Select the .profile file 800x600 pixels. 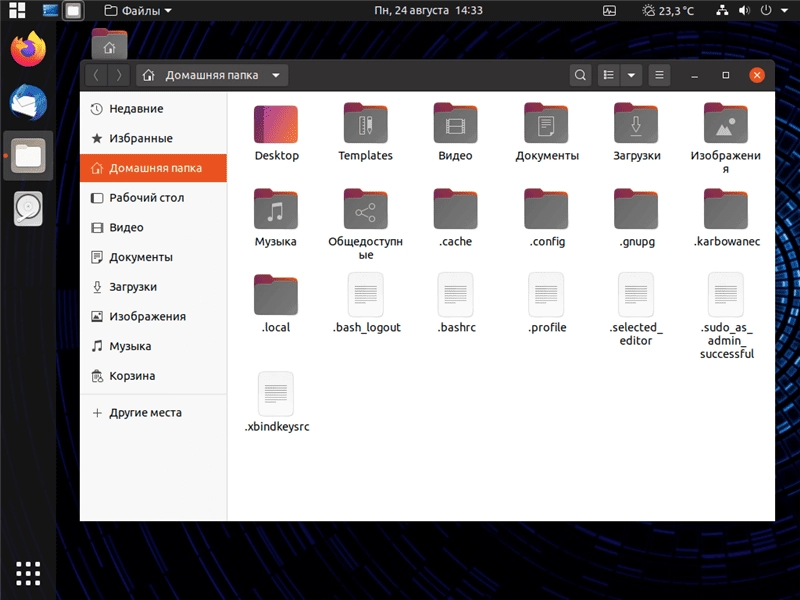[x=546, y=294]
